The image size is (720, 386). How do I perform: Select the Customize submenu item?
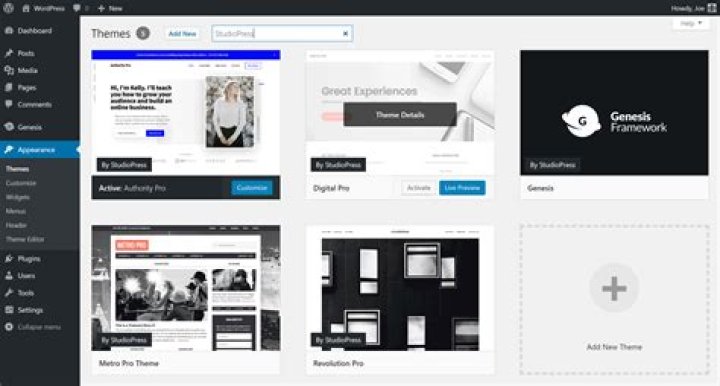coord(21,183)
